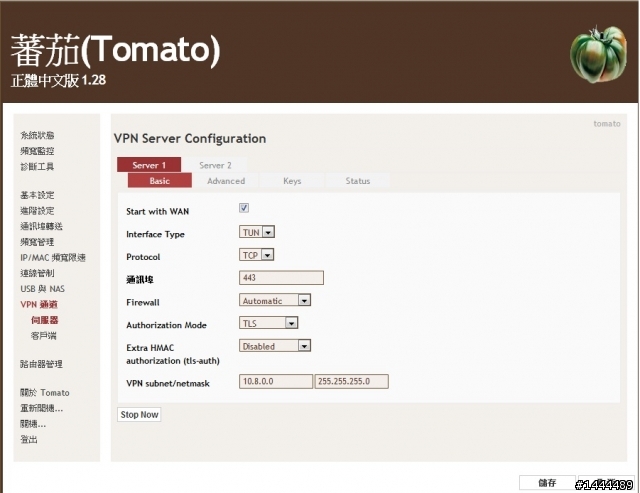640x493 pixels.
Task: Open IP/MAC 頻寬限速 in sidebar
Action: coord(53,257)
